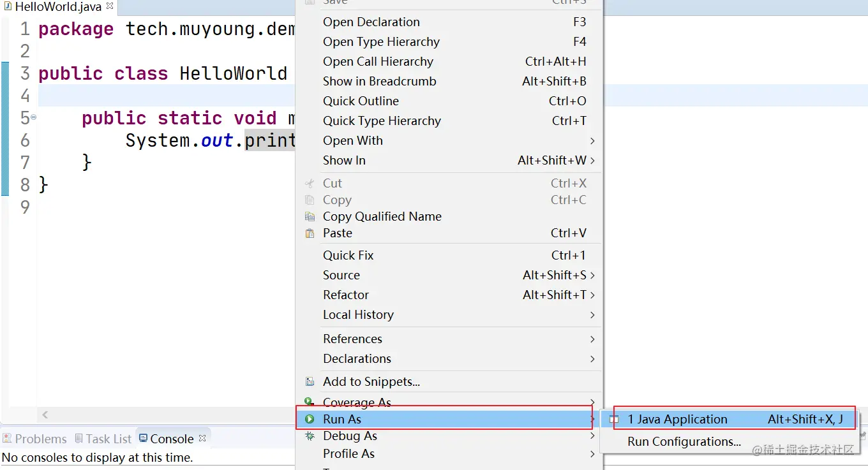Click the Task List view icon
The height and width of the screenshot is (470, 868).
click(x=79, y=439)
